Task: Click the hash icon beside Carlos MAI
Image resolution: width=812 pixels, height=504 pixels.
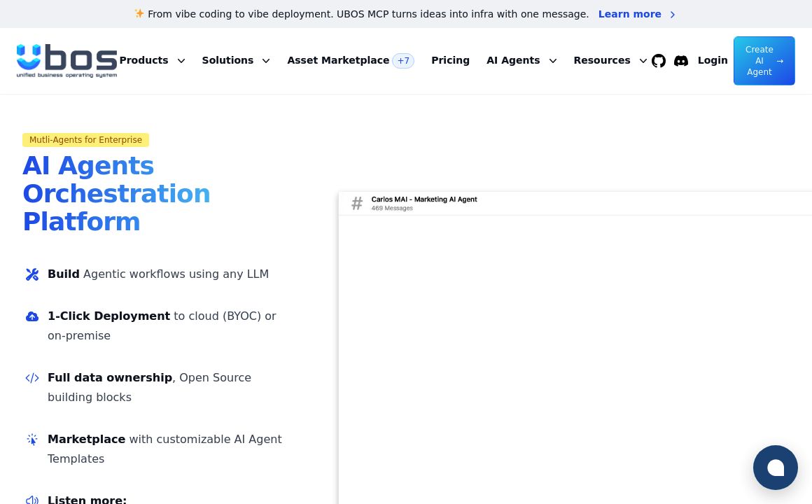Action: pyautogui.click(x=357, y=203)
